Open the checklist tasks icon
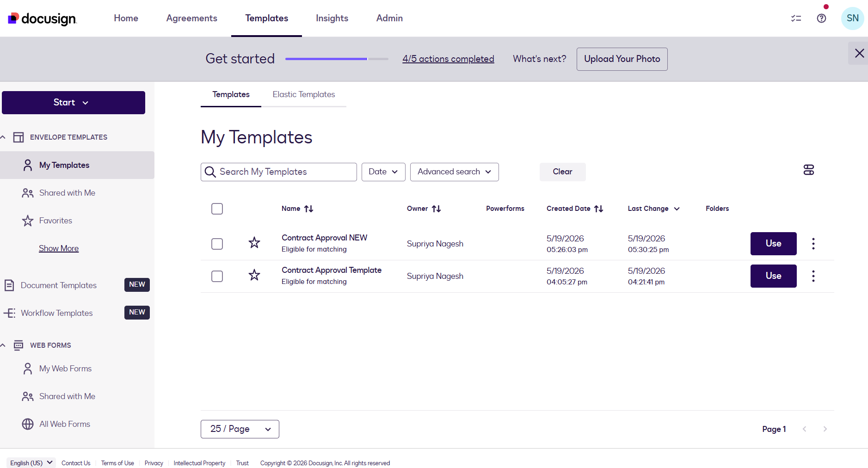The image size is (868, 468). pos(796,18)
